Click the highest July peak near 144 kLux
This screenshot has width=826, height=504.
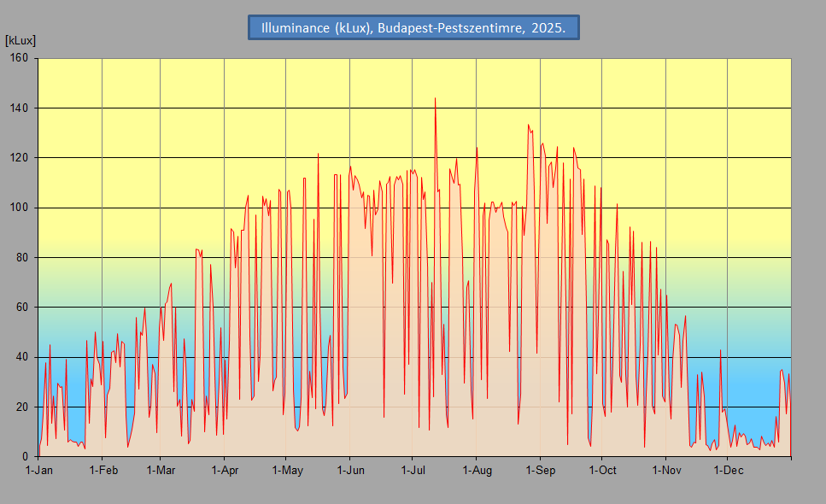(435, 98)
